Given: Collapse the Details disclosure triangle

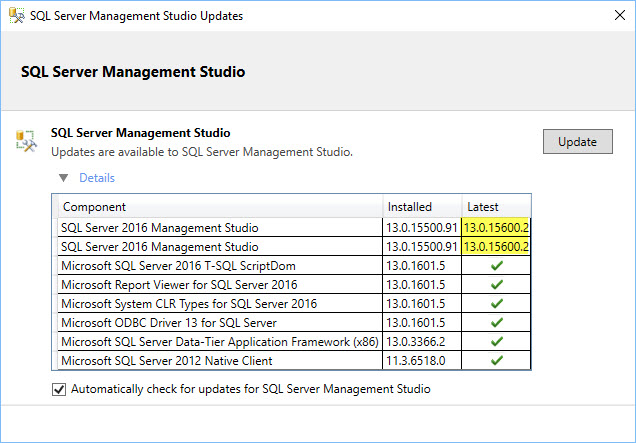Looking at the screenshot, I should 63,178.
